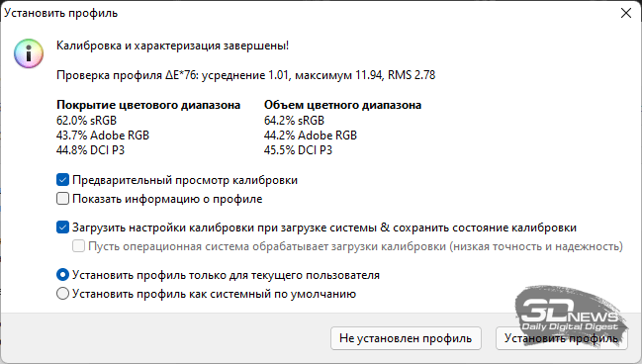Click the Объем цветного диапазона heading

pos(342,105)
